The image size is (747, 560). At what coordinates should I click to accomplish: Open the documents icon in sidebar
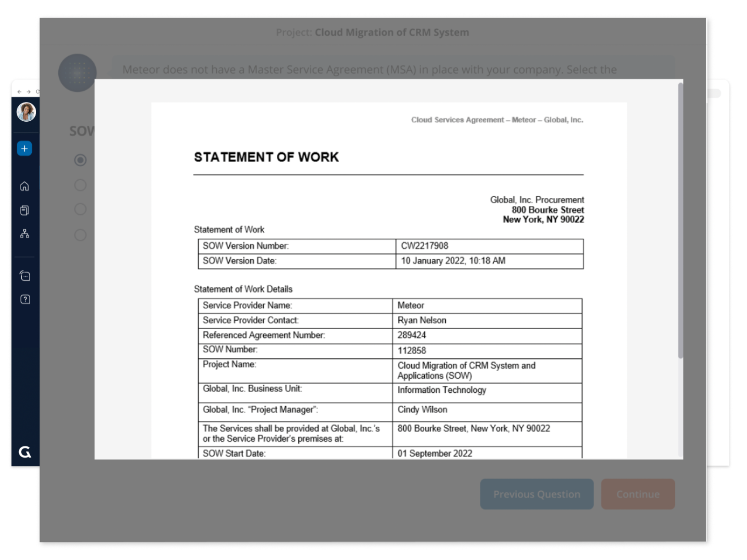click(x=25, y=210)
